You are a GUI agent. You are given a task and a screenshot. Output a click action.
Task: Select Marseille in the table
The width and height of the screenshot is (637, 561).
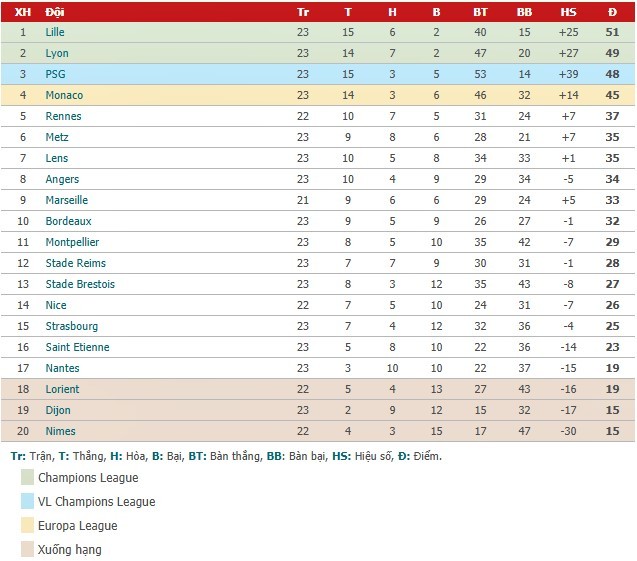67,200
